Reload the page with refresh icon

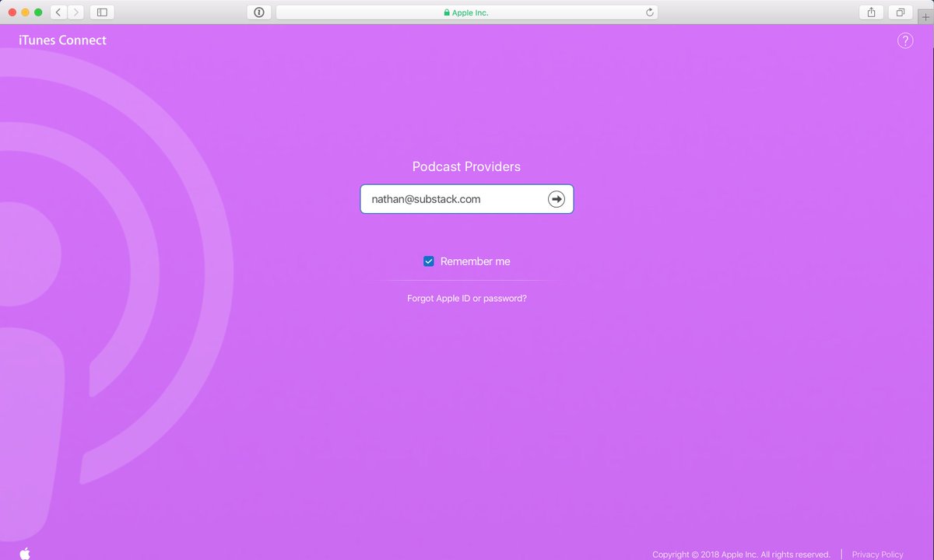coord(649,12)
